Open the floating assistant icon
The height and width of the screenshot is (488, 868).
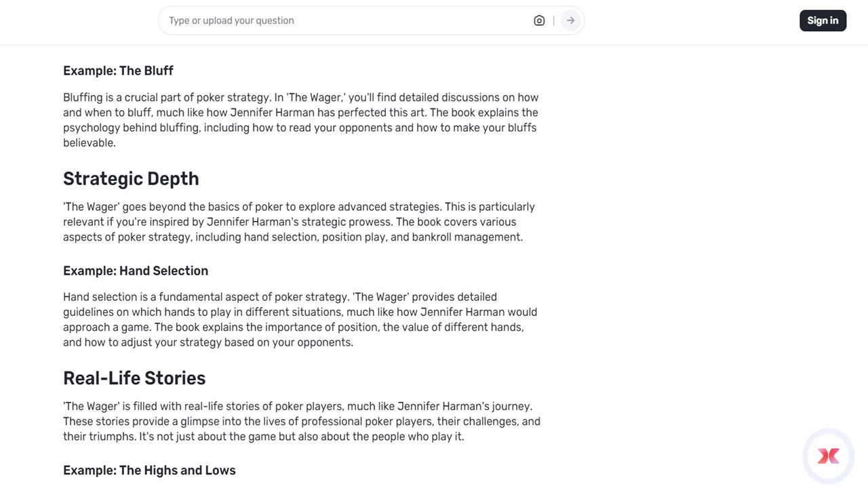[x=828, y=456]
